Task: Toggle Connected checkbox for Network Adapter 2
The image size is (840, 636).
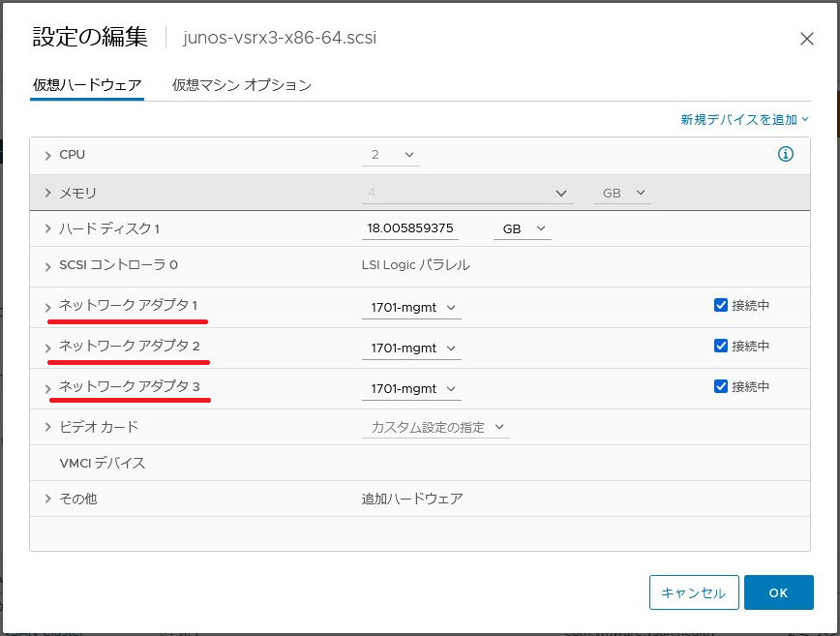Action: [720, 346]
